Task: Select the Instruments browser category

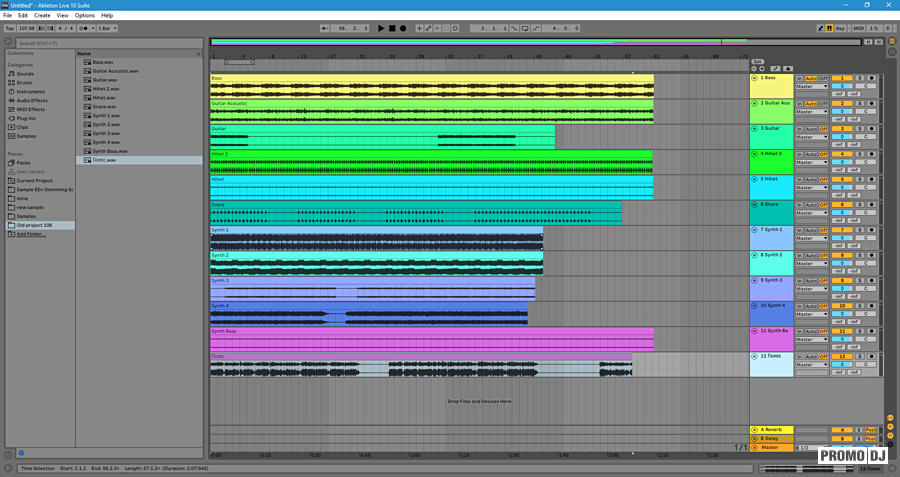Action: tap(30, 92)
